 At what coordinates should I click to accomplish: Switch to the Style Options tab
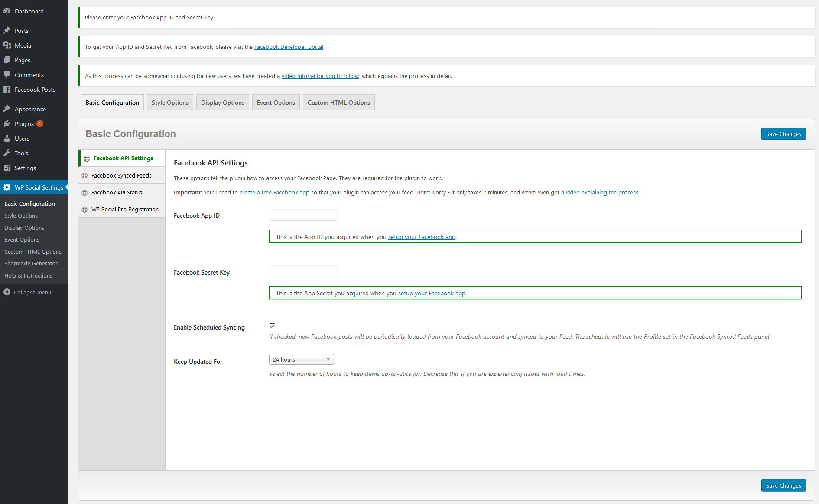point(170,103)
